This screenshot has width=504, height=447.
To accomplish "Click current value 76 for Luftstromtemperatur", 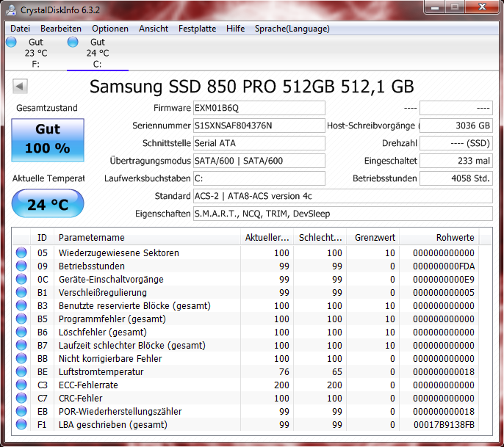I will 284,372.
